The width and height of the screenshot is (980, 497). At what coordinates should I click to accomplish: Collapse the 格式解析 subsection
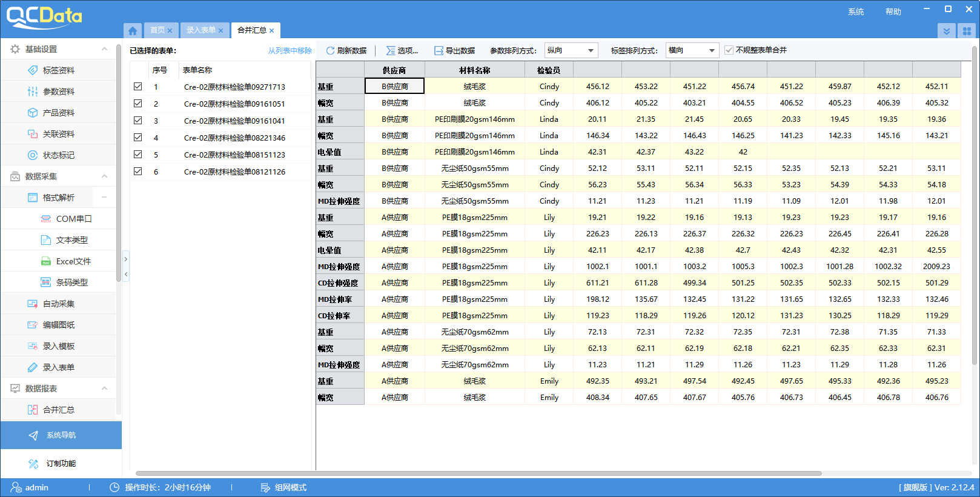104,198
